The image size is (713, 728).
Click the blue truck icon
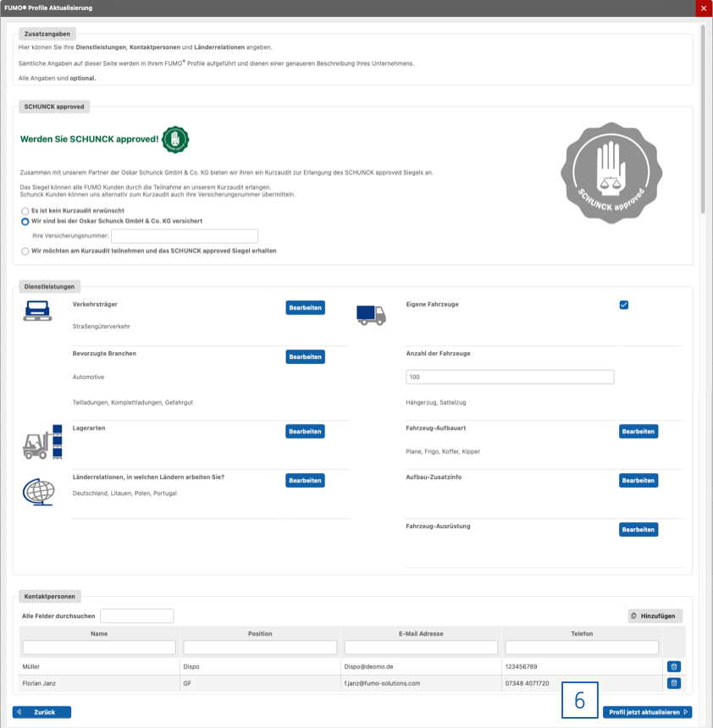pos(371,315)
